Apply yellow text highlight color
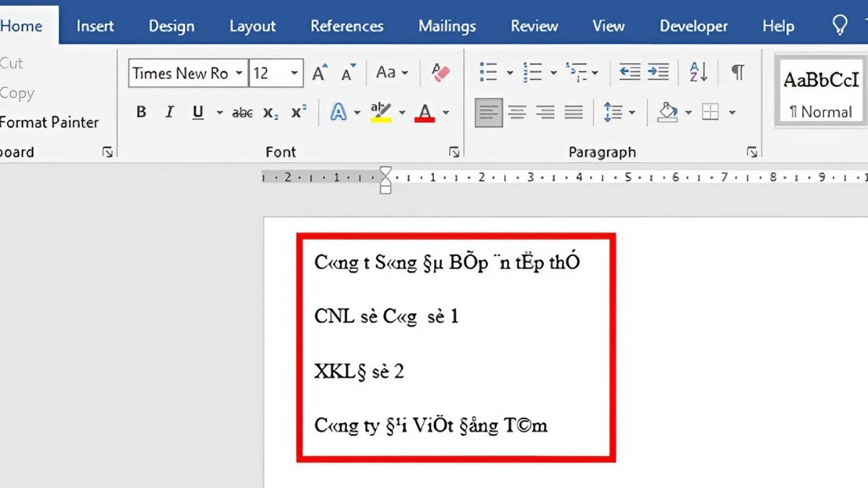Viewport: 868px width, 488px height. coord(380,112)
